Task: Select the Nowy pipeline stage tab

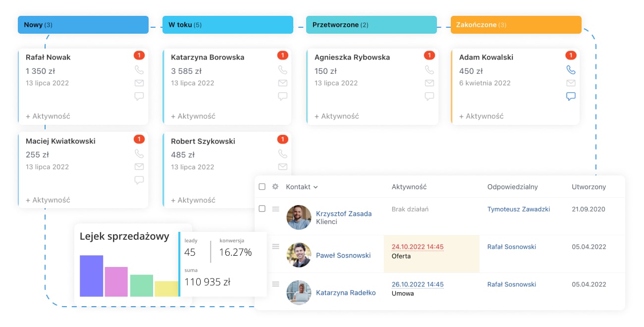Action: pyautogui.click(x=83, y=25)
